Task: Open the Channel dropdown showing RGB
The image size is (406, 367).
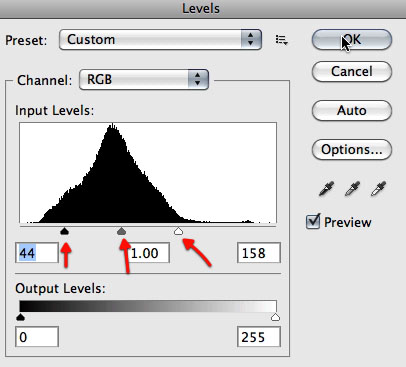Action: coord(144,79)
